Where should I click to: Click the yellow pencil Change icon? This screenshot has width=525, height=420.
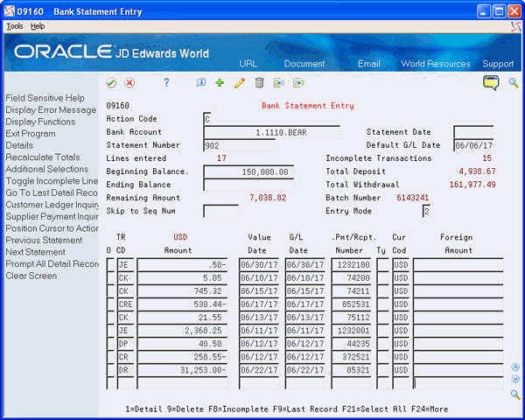tap(240, 83)
